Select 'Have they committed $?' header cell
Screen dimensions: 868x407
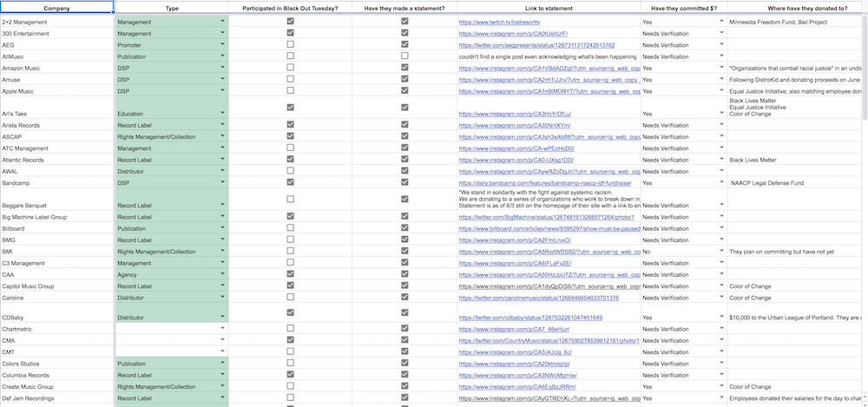click(x=684, y=9)
